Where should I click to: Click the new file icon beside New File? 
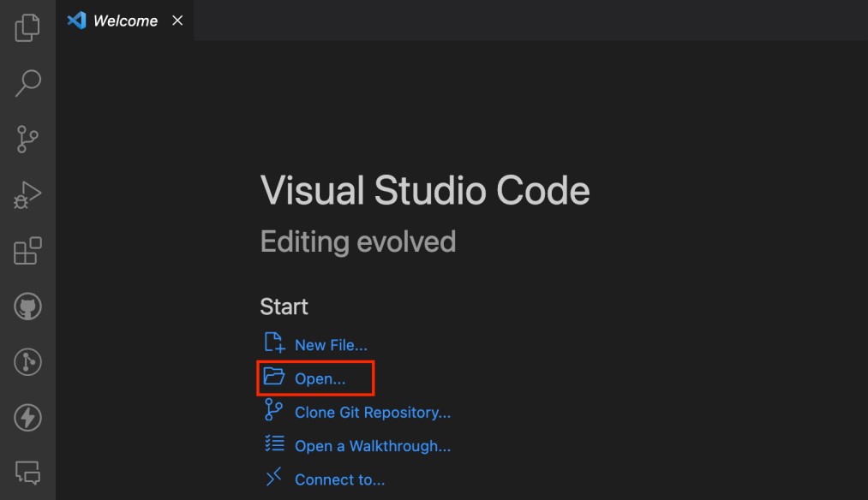[x=274, y=342]
